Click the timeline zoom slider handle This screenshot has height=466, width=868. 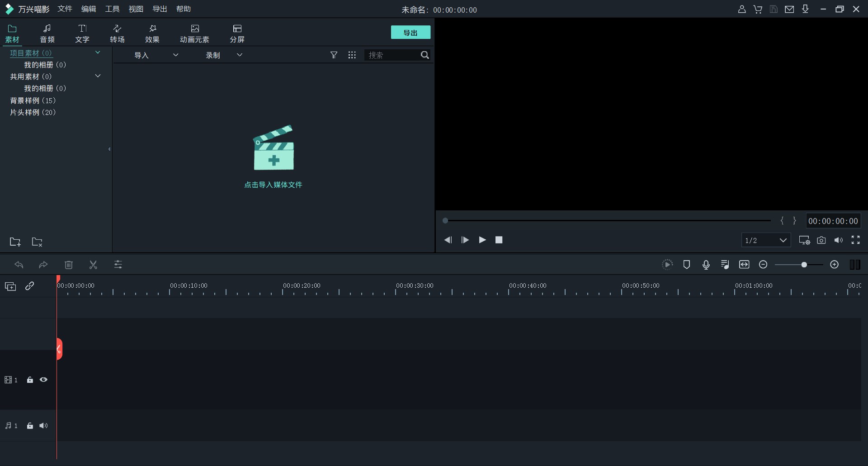pos(804,265)
